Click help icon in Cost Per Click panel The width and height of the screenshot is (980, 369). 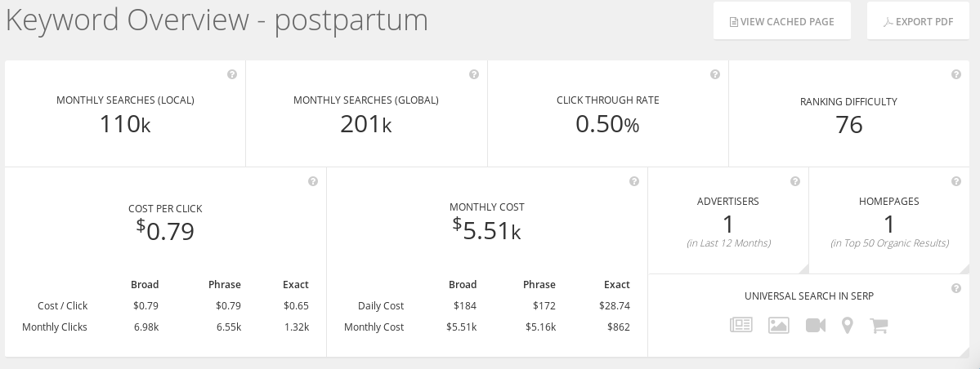313,181
